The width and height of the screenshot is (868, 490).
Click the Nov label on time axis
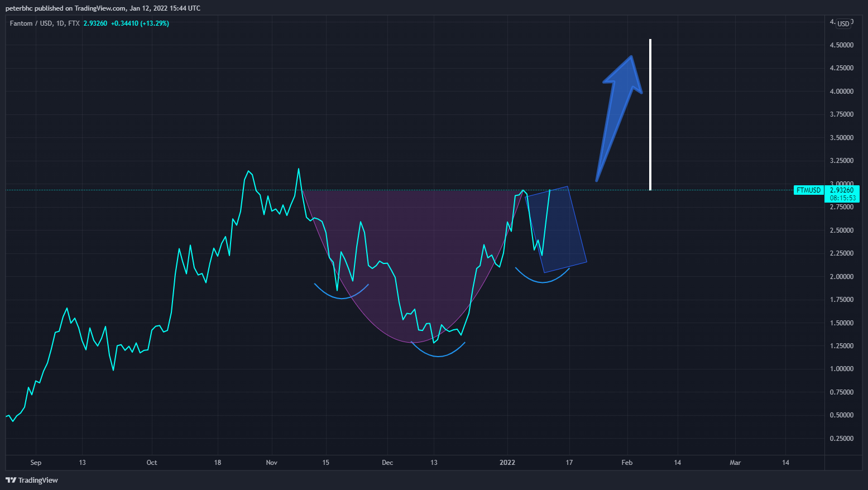click(272, 463)
